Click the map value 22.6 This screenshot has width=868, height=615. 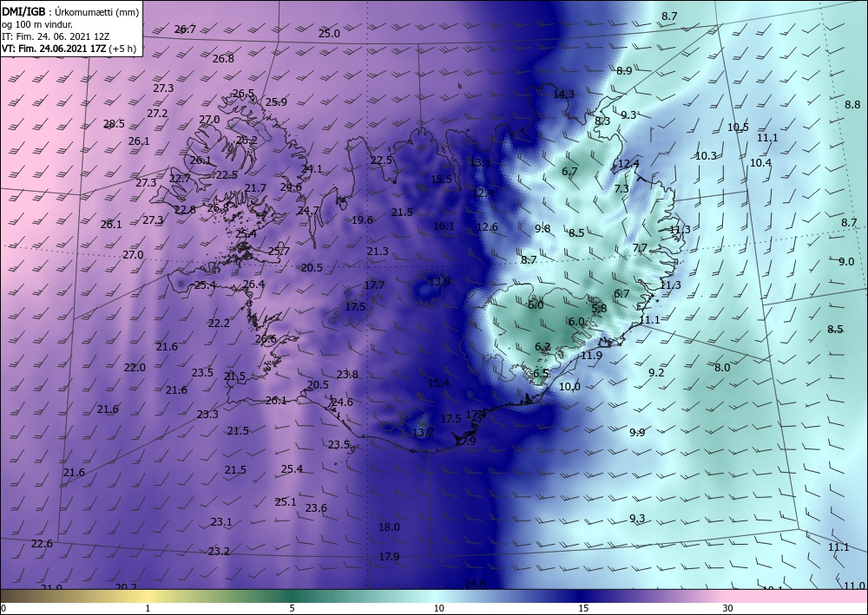tap(42, 543)
